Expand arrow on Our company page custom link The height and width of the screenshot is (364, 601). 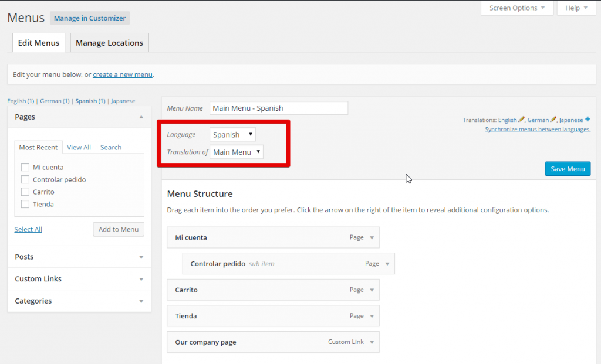tap(370, 342)
